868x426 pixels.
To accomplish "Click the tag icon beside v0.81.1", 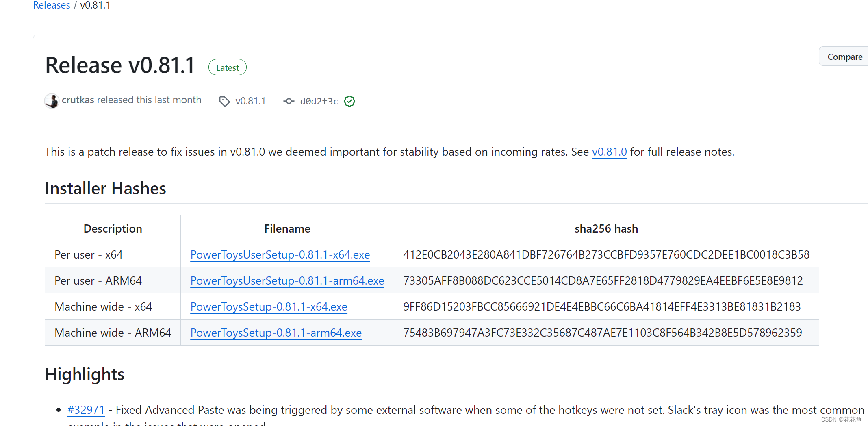I will pos(224,101).
